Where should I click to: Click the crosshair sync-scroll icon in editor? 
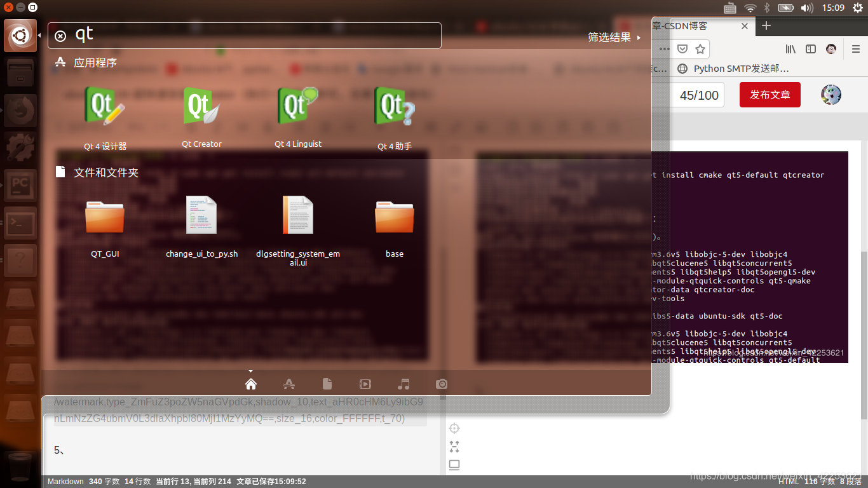pos(454,428)
